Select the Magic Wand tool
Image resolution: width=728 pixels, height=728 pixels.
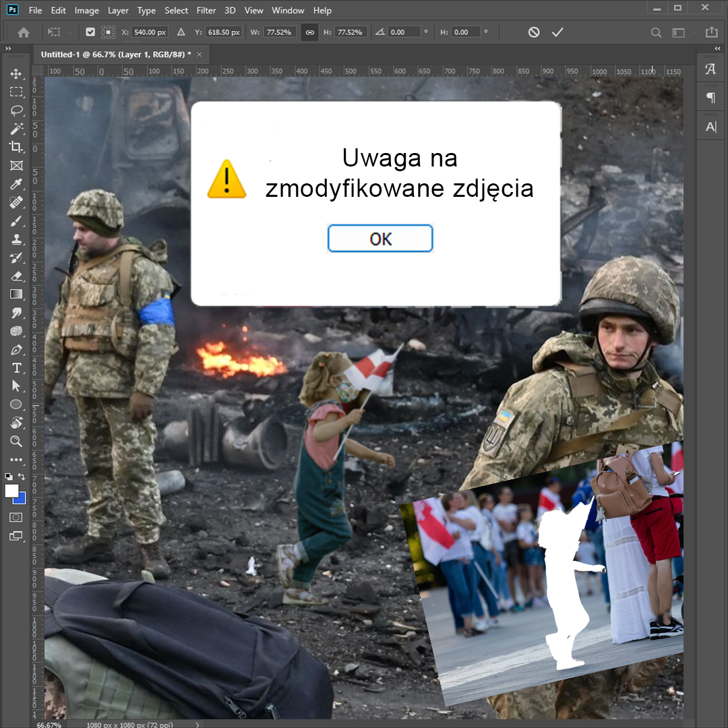(x=16, y=129)
